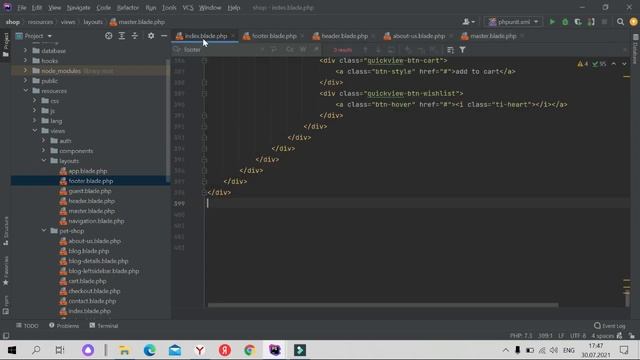Open the Event Log
The height and width of the screenshot is (360, 640).
coord(610,326)
